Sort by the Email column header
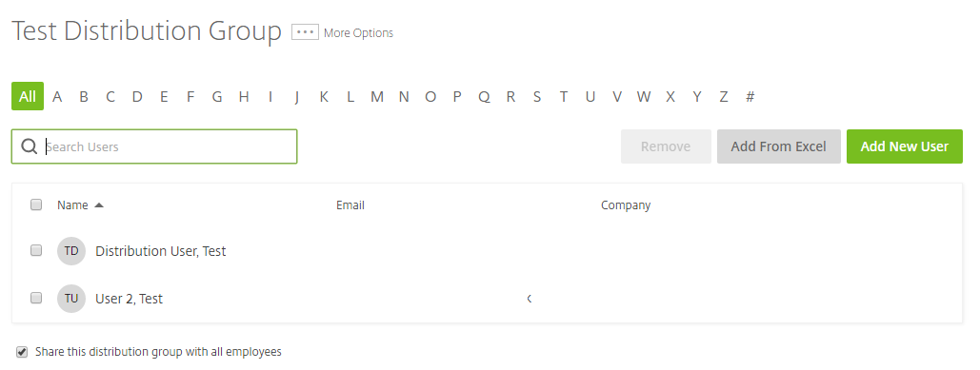This screenshot has width=980, height=370. point(350,204)
